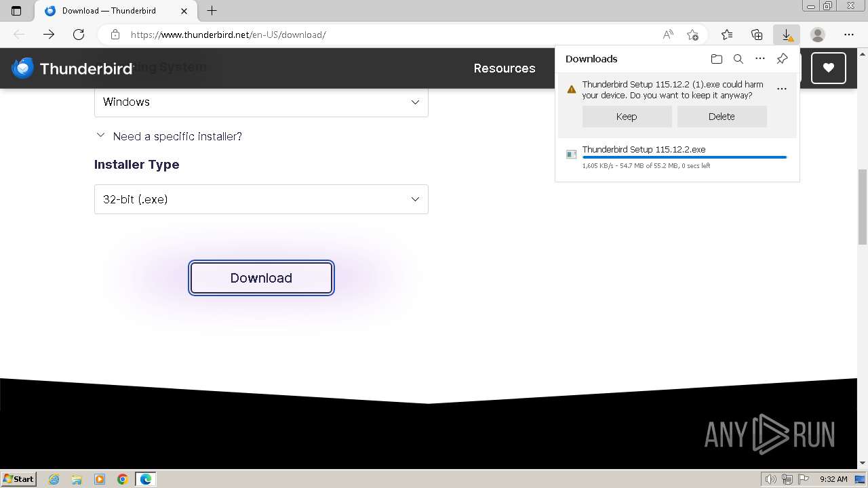
Task: Open Chrome from taskbar
Action: pos(123,479)
